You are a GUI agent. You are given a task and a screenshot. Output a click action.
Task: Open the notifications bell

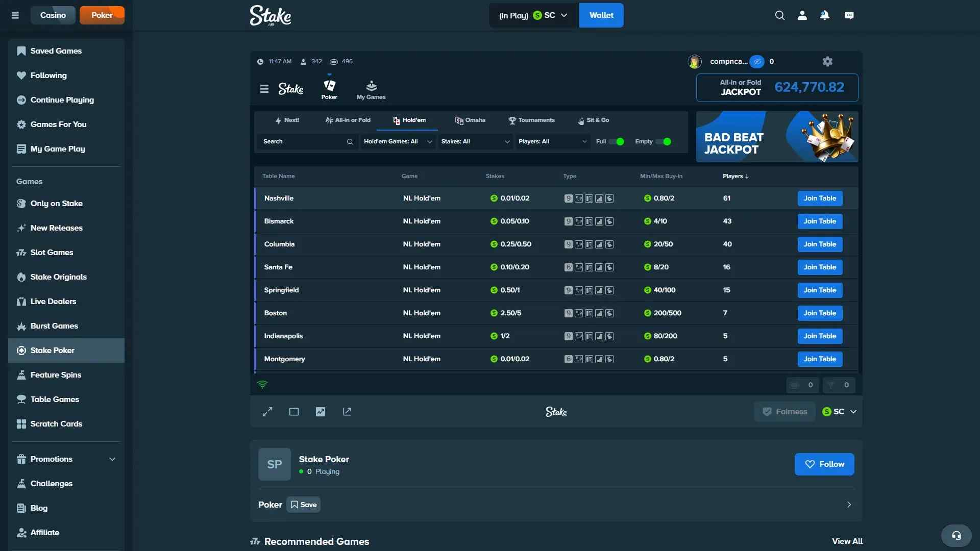click(x=825, y=15)
